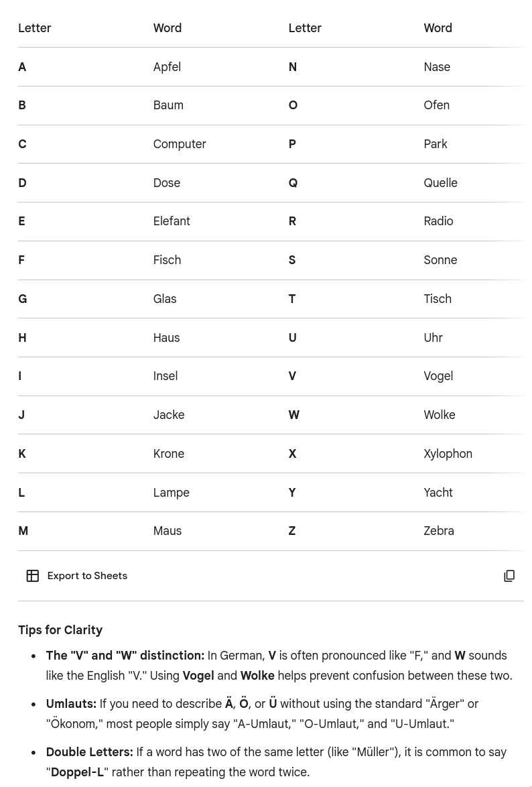Click the Quelle table cell

click(x=440, y=183)
